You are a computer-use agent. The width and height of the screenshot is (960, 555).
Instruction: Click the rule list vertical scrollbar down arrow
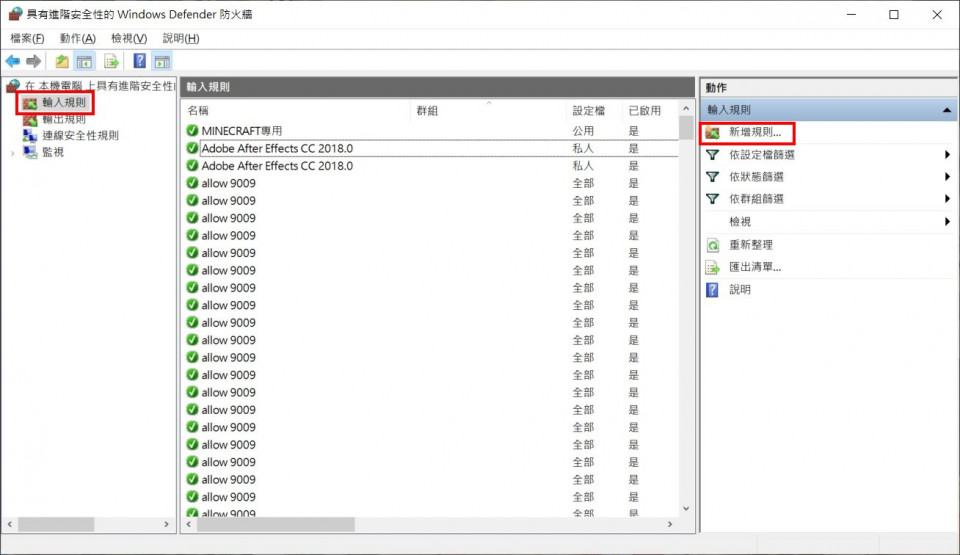click(x=686, y=509)
